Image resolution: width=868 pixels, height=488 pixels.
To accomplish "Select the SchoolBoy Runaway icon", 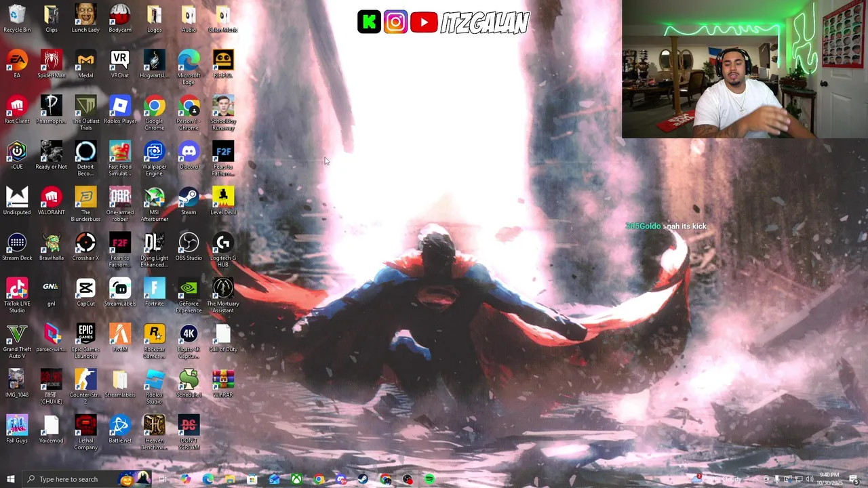I will tap(223, 113).
